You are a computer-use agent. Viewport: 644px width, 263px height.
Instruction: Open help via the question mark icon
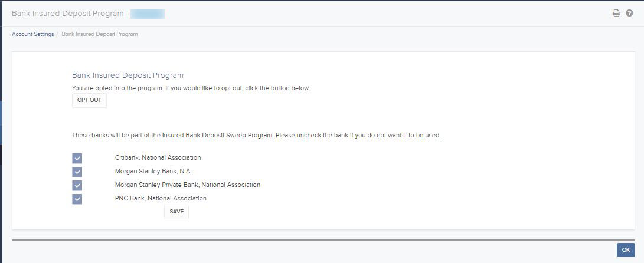pyautogui.click(x=629, y=13)
